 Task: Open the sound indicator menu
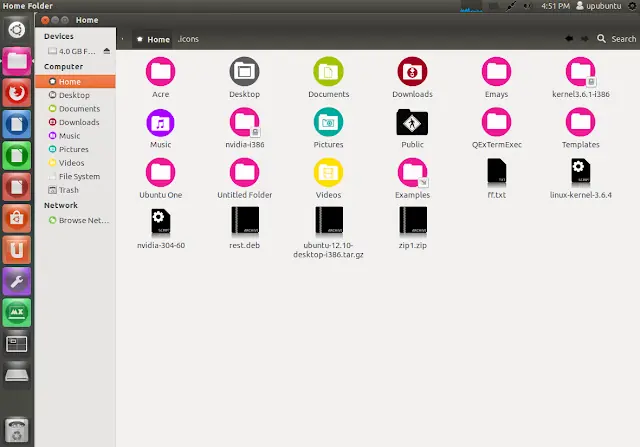pyautogui.click(x=528, y=6)
